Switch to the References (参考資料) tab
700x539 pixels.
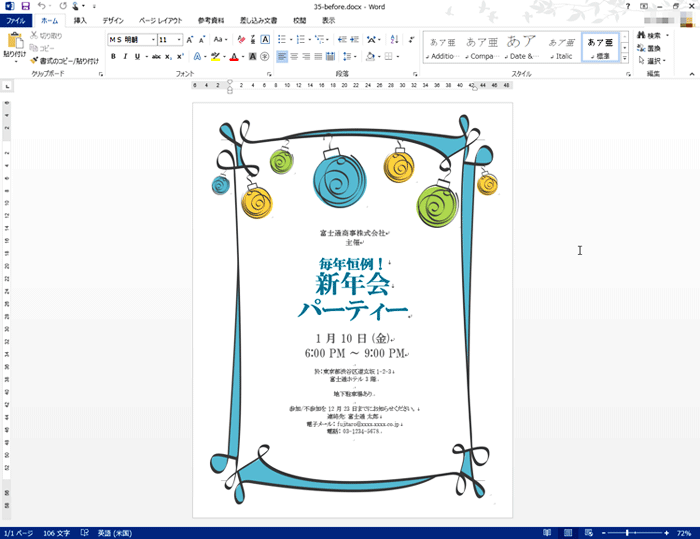(x=211, y=21)
